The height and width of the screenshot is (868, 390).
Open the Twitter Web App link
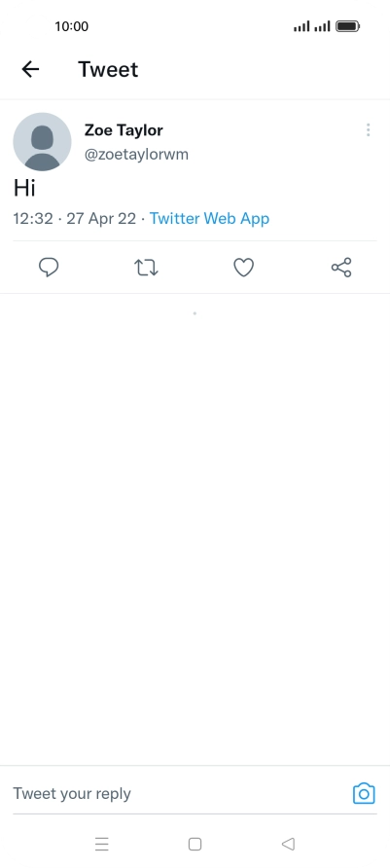(x=209, y=219)
